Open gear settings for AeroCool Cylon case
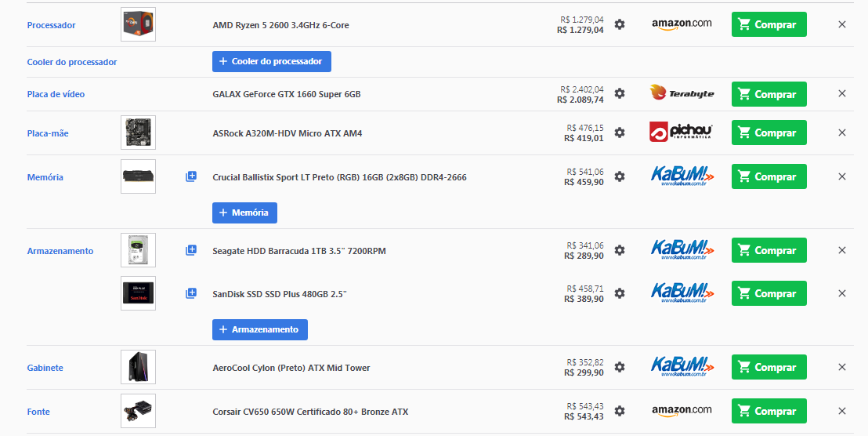The height and width of the screenshot is (436, 868). pyautogui.click(x=620, y=367)
